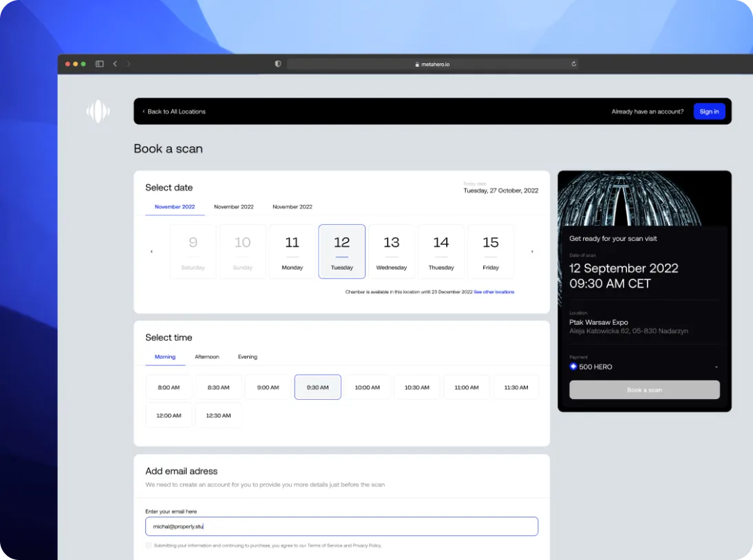Viewport: 753px width, 560px height.
Task: Click the page reload icon in address bar
Action: [x=573, y=63]
